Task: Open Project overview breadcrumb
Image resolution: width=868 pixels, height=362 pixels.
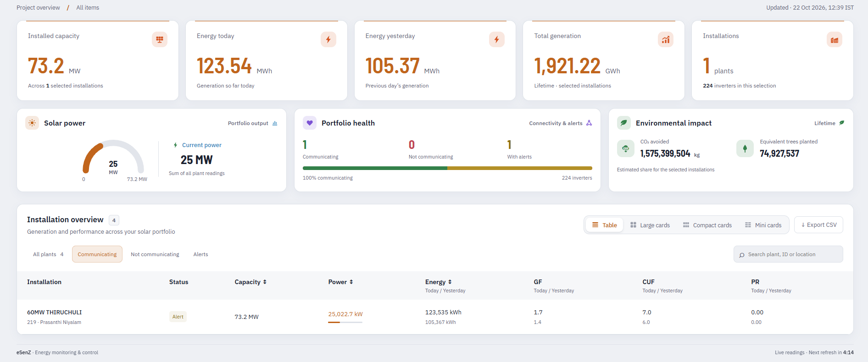Action: 38,8
